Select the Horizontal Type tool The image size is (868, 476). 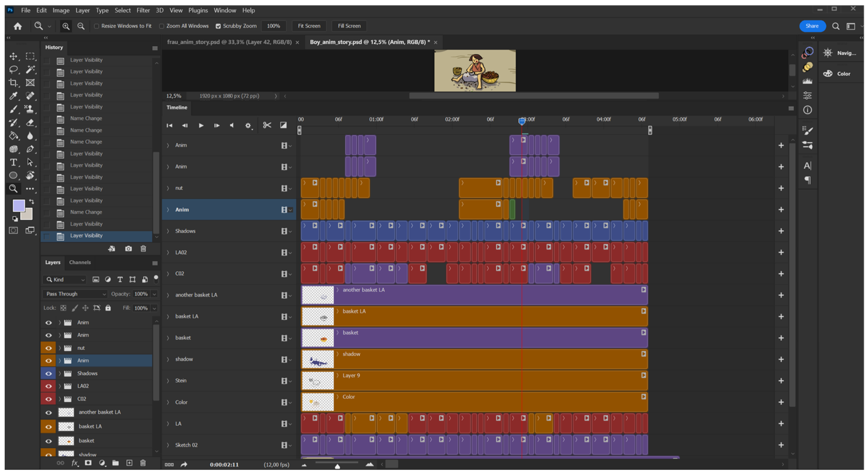13,162
